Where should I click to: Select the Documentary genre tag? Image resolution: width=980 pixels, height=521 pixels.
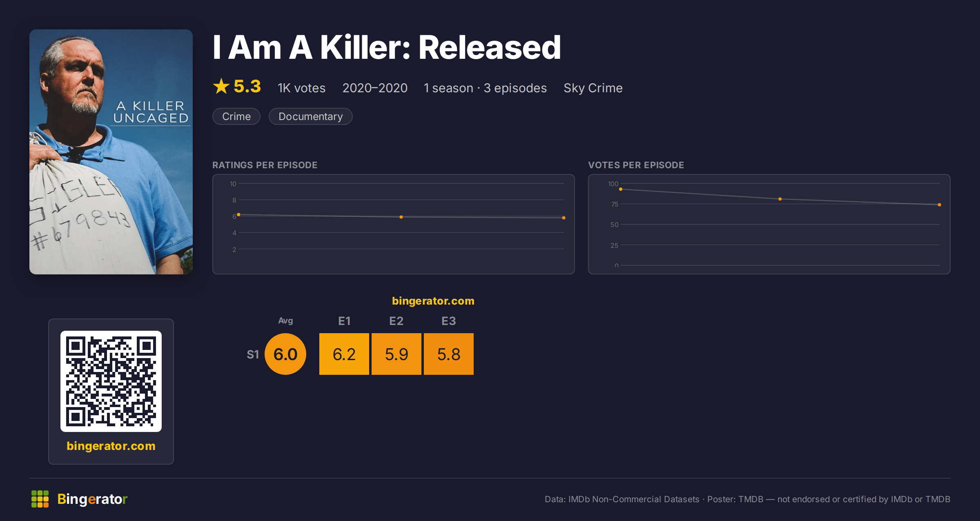[311, 116]
